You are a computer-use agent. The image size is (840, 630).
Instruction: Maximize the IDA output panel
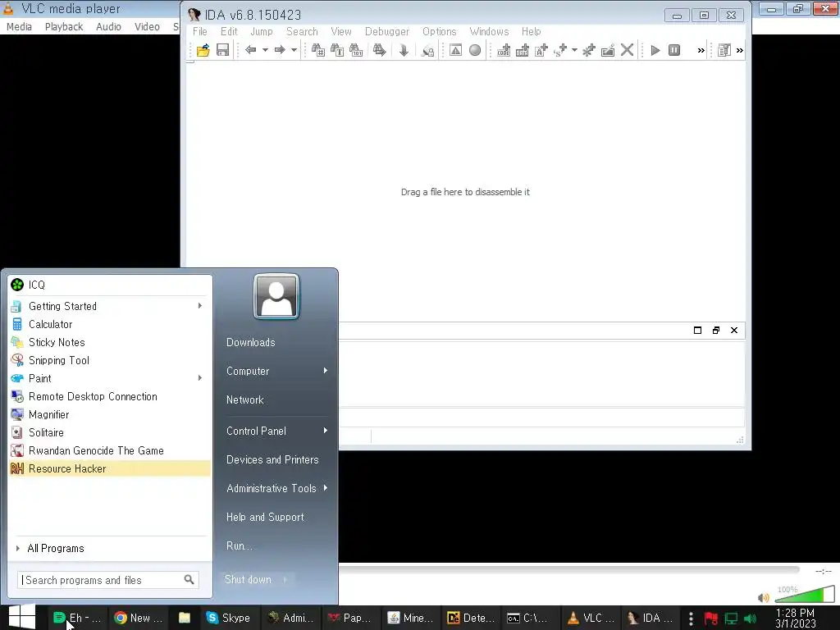697,330
